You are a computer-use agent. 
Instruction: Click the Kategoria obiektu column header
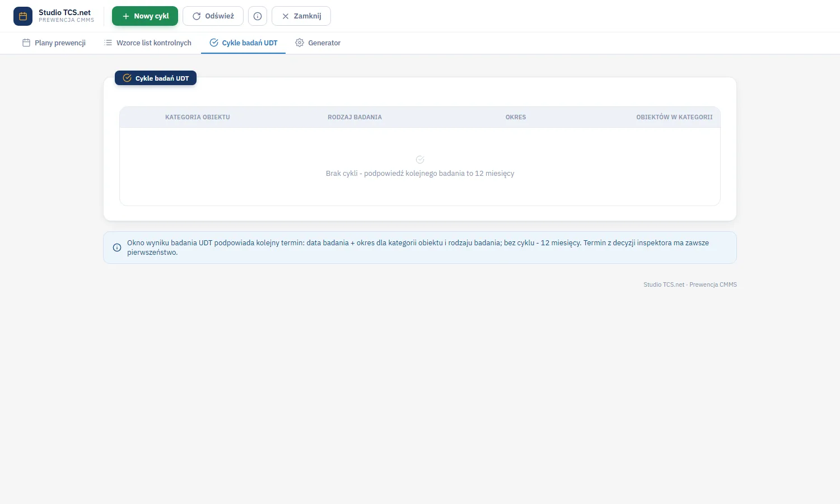[198, 117]
